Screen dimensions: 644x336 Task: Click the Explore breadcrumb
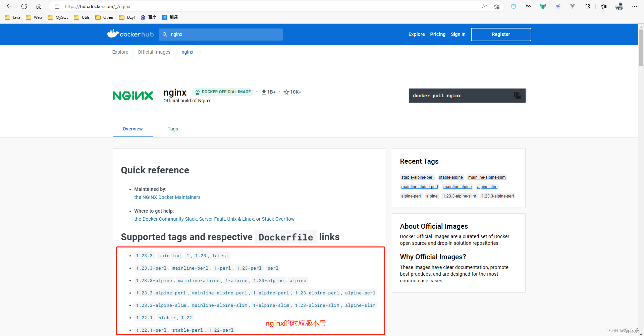(120, 52)
